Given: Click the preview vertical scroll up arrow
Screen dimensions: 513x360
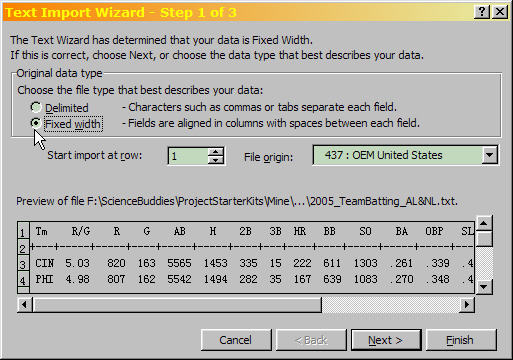Looking at the screenshot, I should point(484,223).
